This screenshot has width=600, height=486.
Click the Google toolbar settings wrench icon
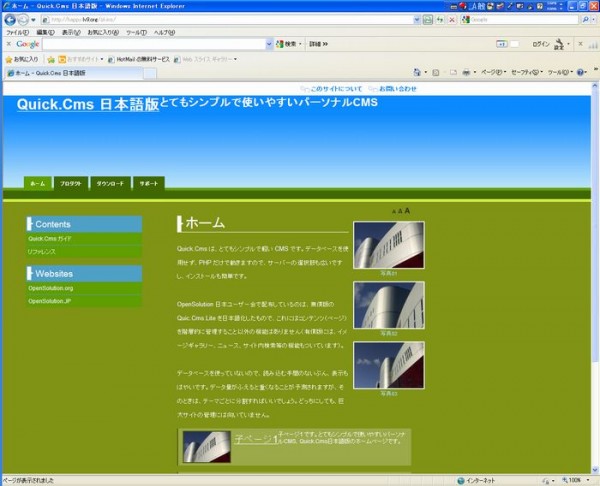tap(559, 44)
